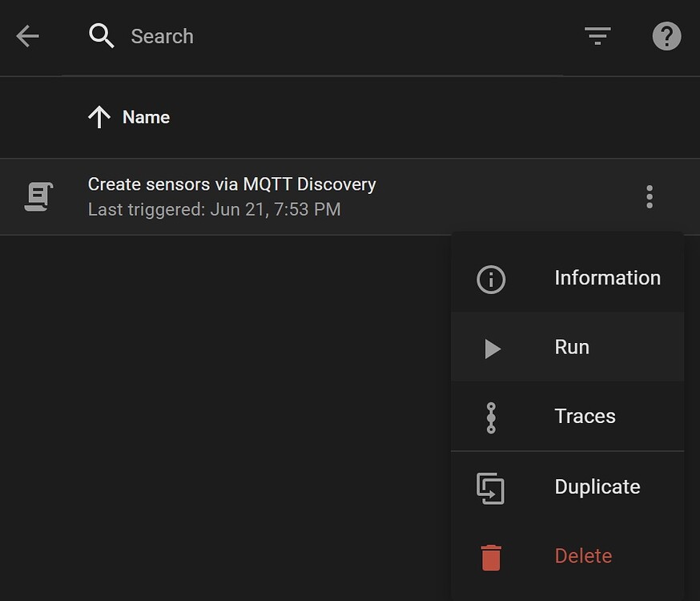Select Information from the context menu
Image resolution: width=700 pixels, height=601 pixels.
pos(607,278)
